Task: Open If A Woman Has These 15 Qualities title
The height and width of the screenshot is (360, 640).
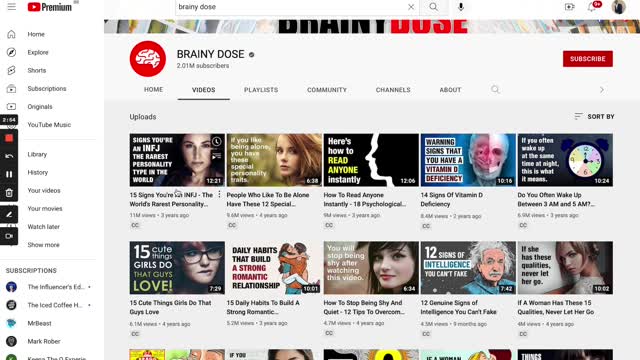Action: 556,307
